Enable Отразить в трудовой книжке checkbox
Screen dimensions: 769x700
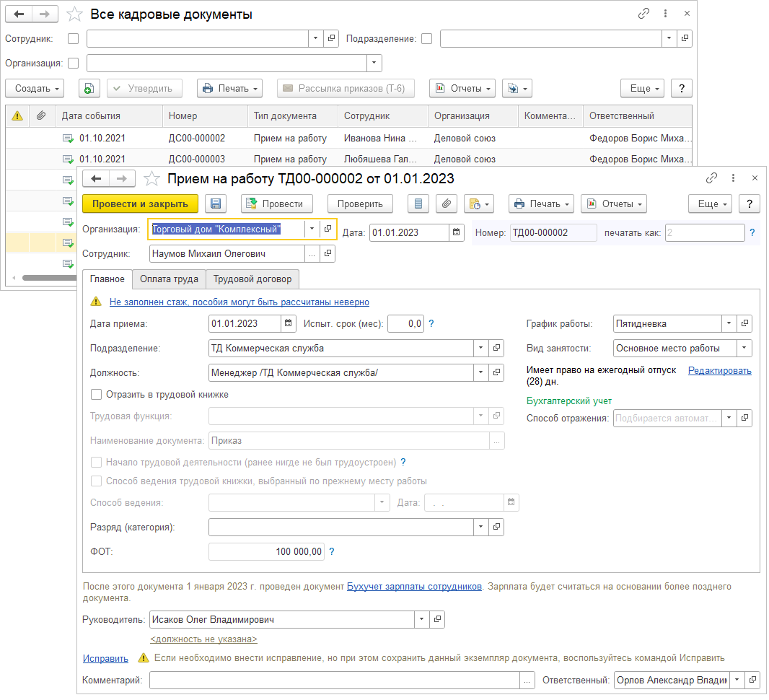click(96, 395)
